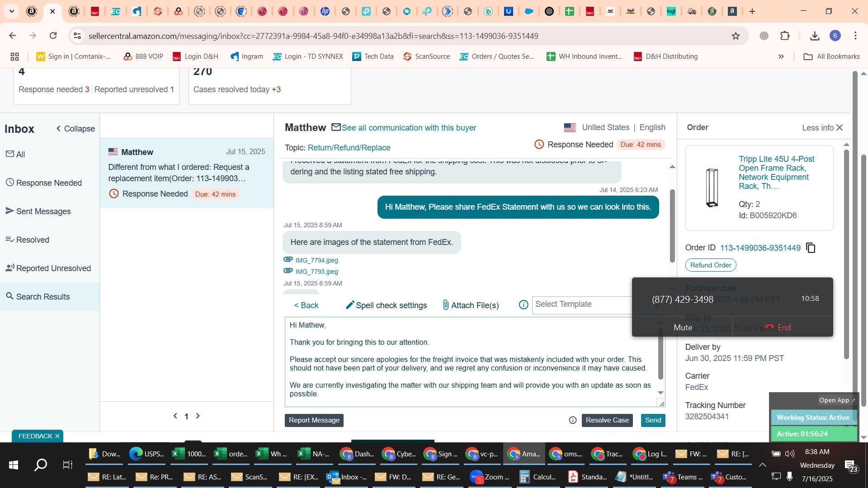Click the Attach File(s) paperclip icon
The height and width of the screenshot is (488, 868).
coord(446,305)
